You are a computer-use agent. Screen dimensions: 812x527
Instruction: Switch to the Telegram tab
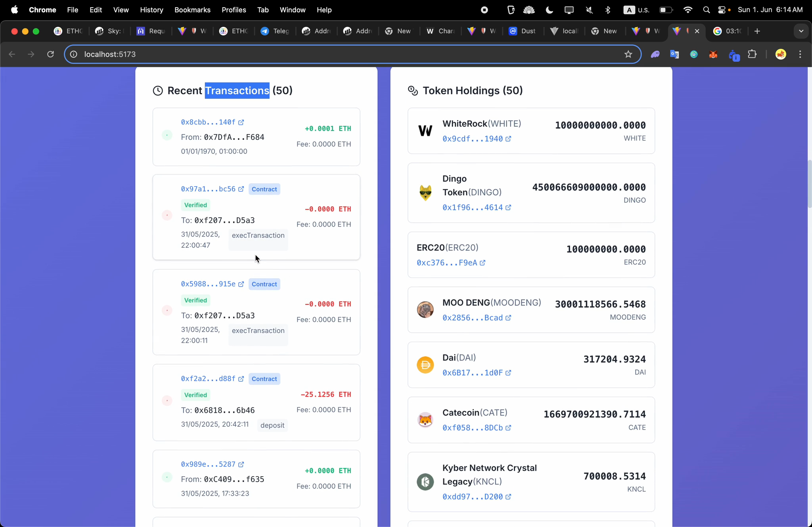(x=275, y=31)
